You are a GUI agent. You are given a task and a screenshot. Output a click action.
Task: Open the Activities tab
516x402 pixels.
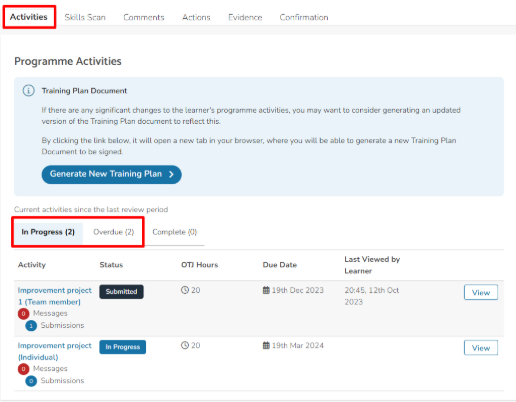pyautogui.click(x=29, y=17)
